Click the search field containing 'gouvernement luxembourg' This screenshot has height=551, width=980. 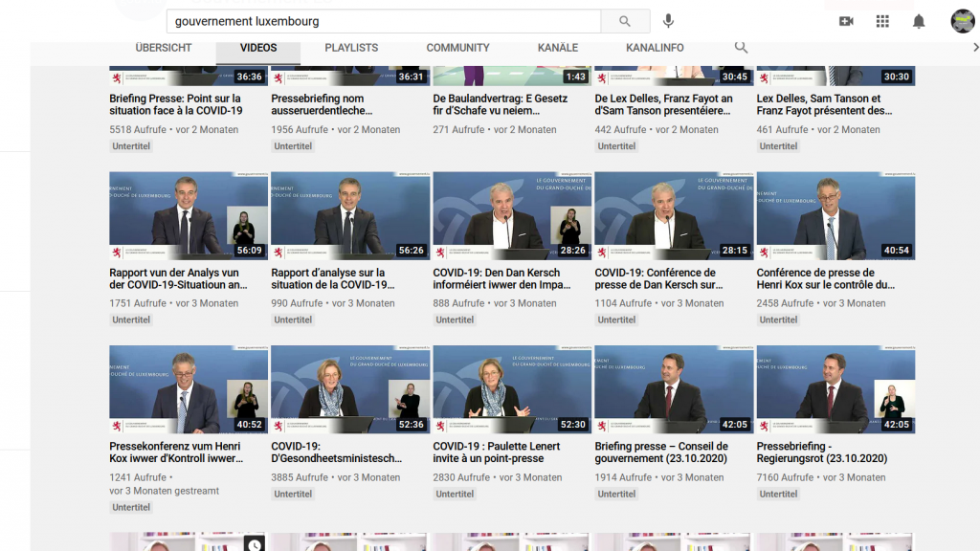pos(383,21)
